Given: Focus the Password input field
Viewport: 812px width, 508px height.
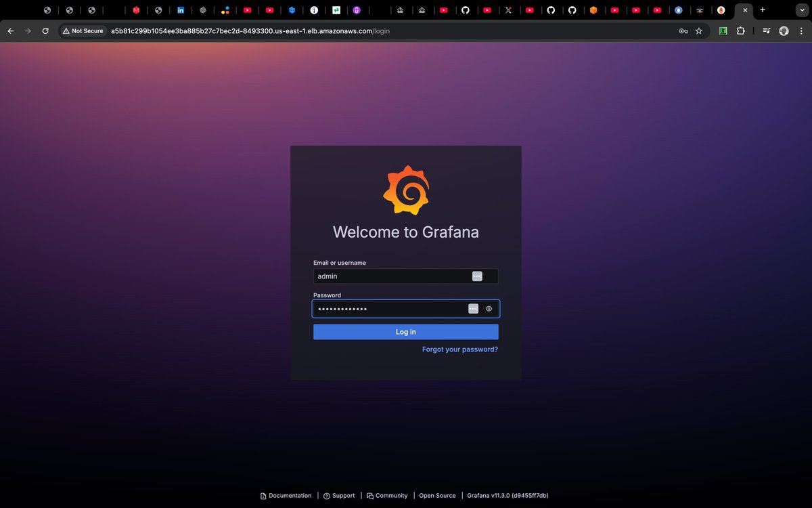Looking at the screenshot, I should click(406, 309).
